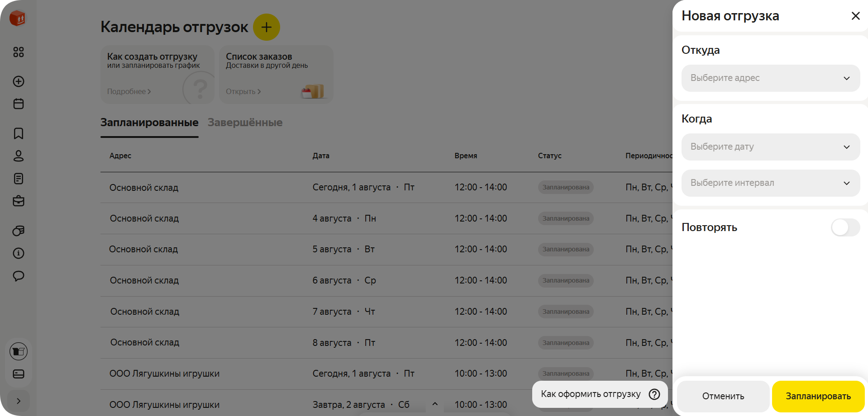The width and height of the screenshot is (868, 416).
Task: Expand the sidebar with the arrow
Action: [19, 401]
